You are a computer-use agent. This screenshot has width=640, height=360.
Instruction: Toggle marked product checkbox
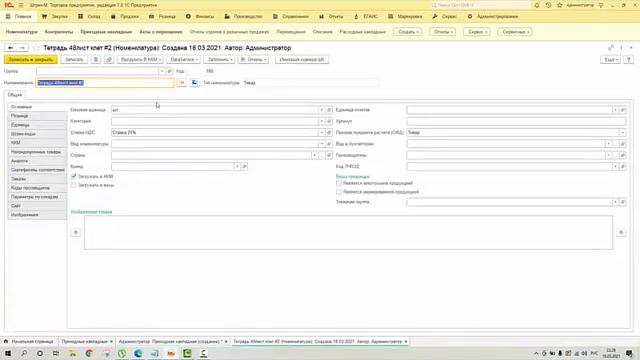coord(339,192)
